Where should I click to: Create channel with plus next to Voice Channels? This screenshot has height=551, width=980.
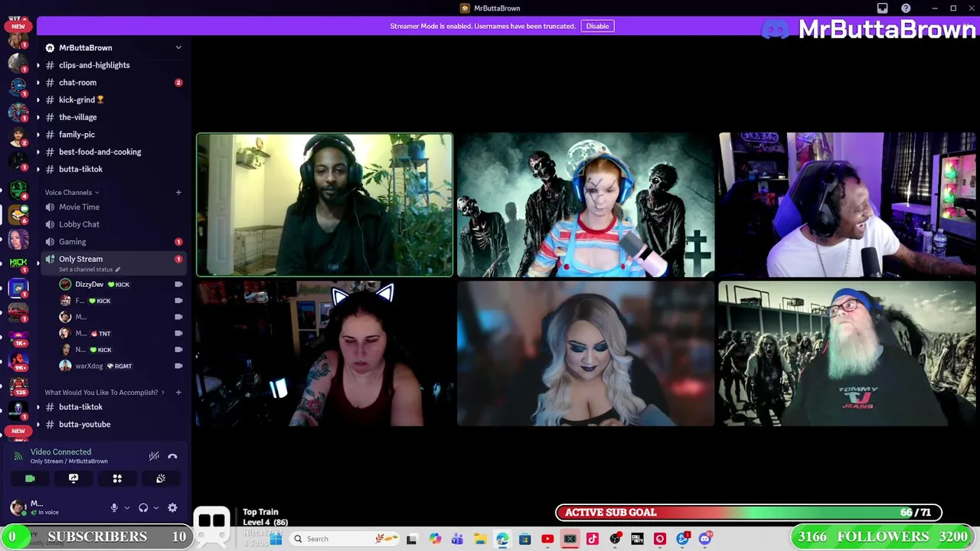click(x=178, y=192)
